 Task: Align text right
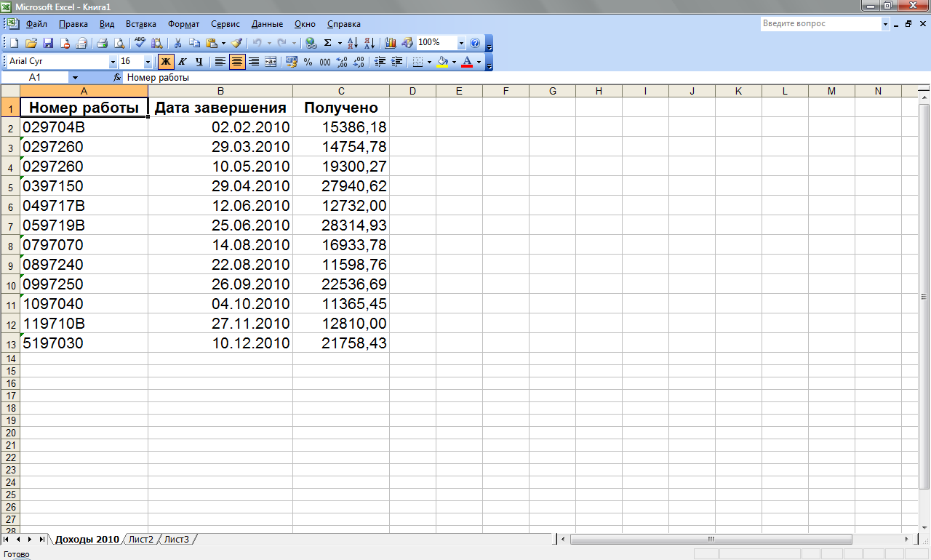tap(254, 62)
